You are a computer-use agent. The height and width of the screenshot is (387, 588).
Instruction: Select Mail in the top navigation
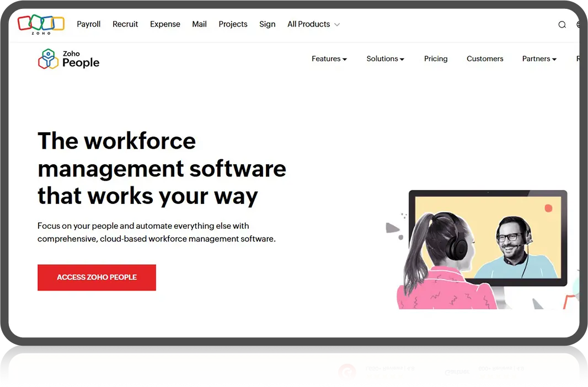pos(199,24)
